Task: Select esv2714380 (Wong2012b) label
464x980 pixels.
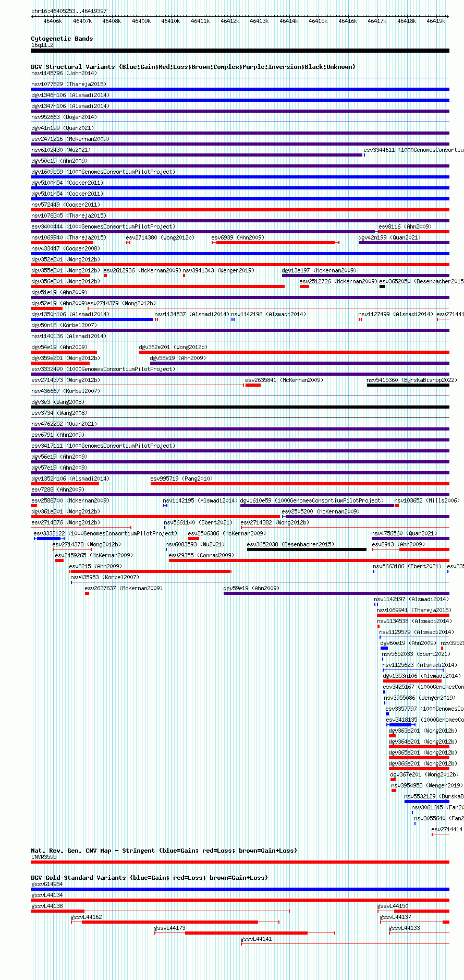Action: [x=160, y=237]
